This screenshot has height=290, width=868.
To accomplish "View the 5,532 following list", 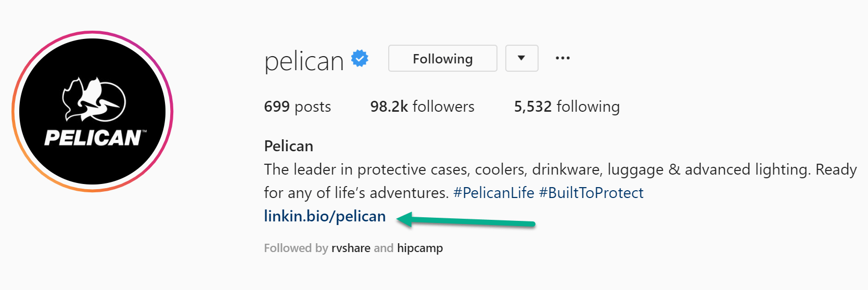I will coord(567,107).
